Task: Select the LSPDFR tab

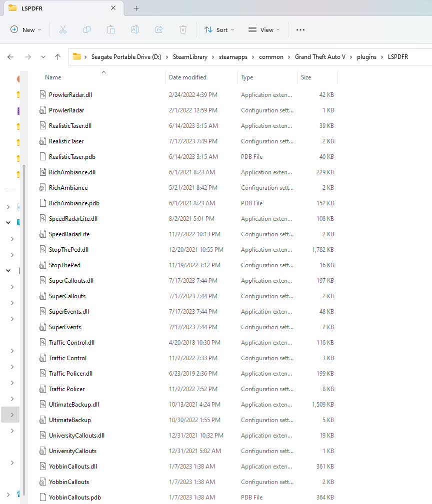Action: [63, 8]
